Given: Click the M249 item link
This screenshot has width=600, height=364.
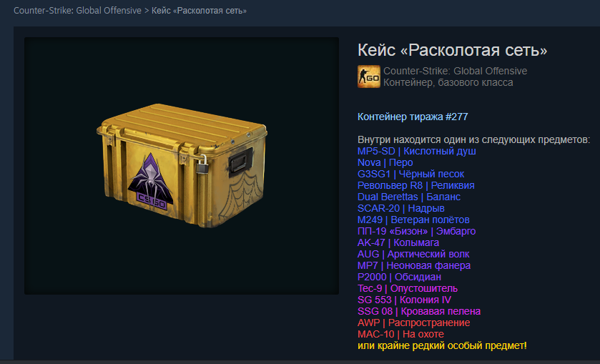Looking at the screenshot, I should [x=413, y=220].
